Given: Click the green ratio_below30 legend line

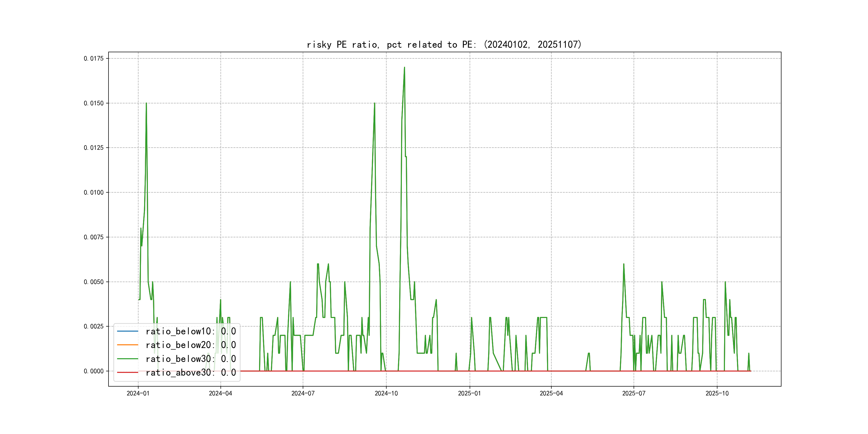Looking at the screenshot, I should [127, 359].
